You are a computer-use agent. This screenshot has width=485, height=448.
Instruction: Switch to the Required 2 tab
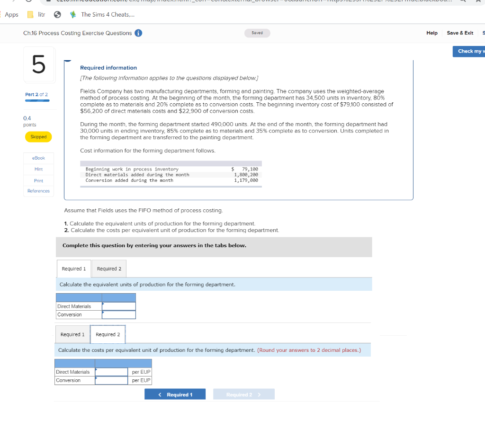[x=108, y=269]
